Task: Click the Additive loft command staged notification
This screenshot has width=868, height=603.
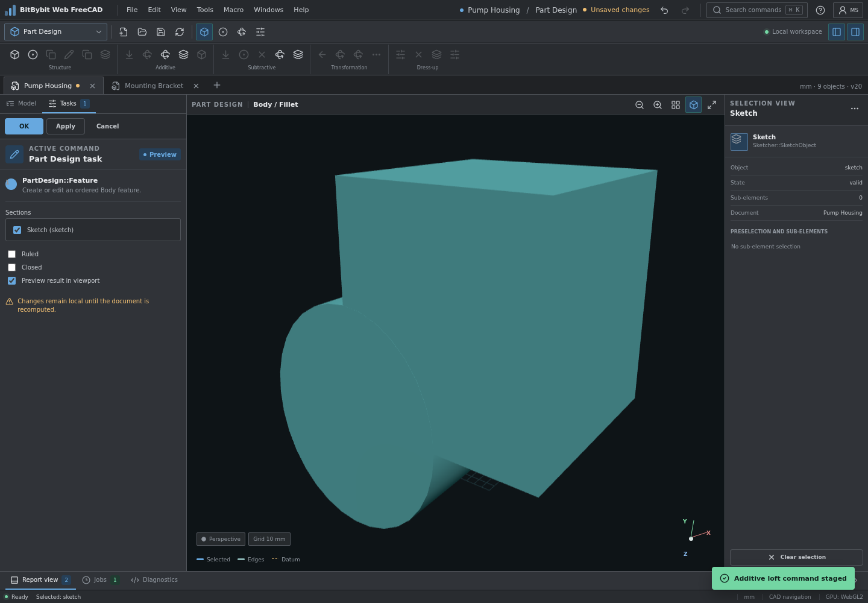Action: pyautogui.click(x=783, y=578)
